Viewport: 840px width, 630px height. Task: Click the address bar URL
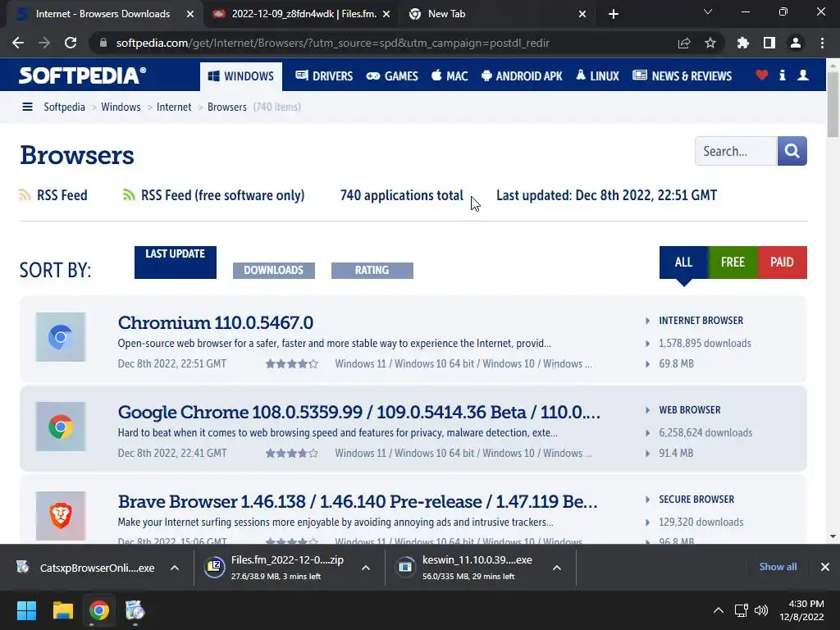tap(333, 43)
